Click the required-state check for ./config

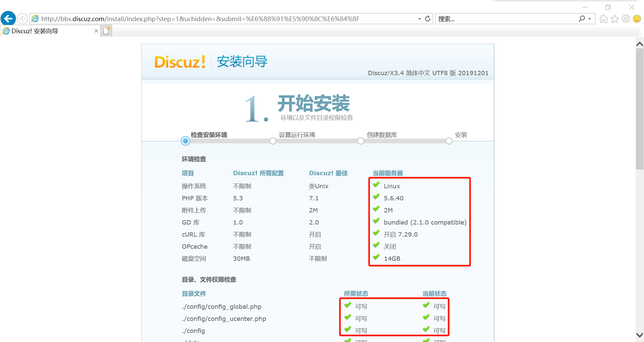tap(348, 329)
